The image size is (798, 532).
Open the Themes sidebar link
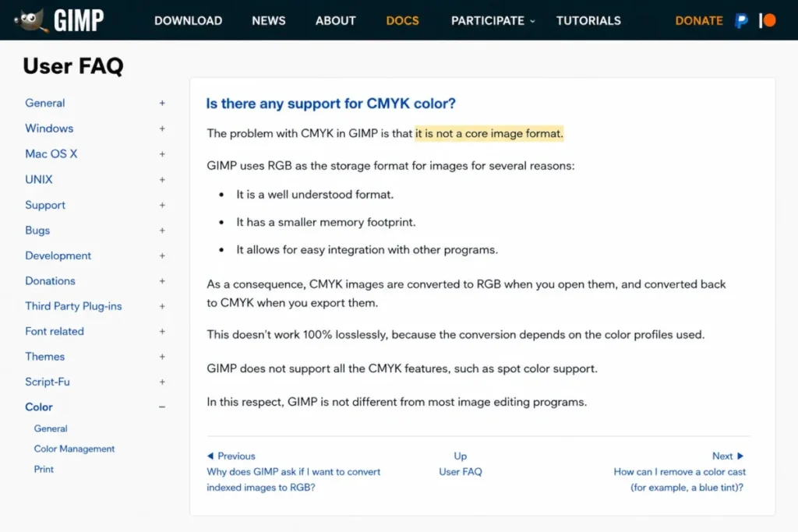[x=44, y=357]
